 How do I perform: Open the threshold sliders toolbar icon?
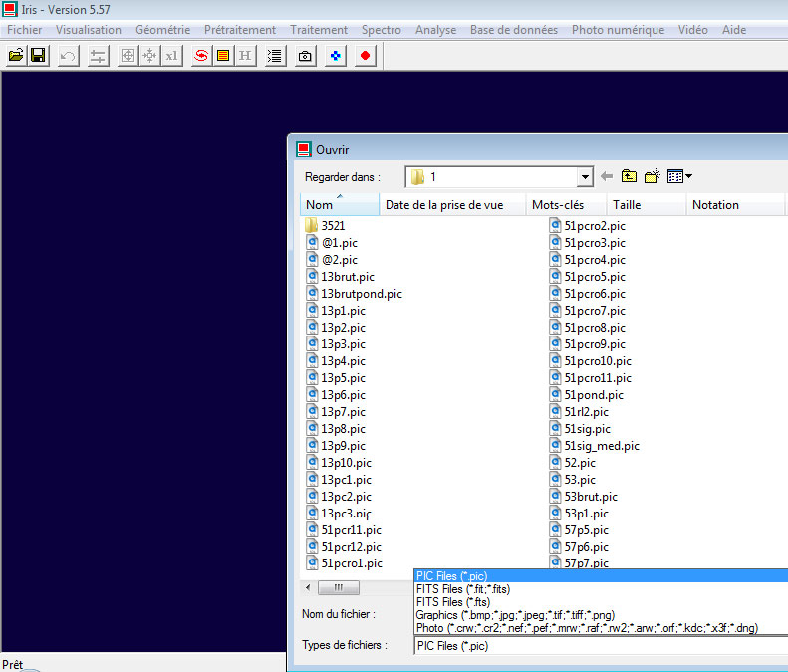[x=98, y=55]
